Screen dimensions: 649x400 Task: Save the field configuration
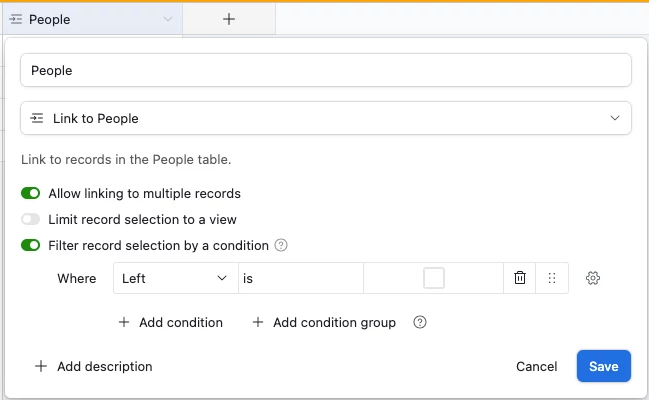click(x=603, y=366)
